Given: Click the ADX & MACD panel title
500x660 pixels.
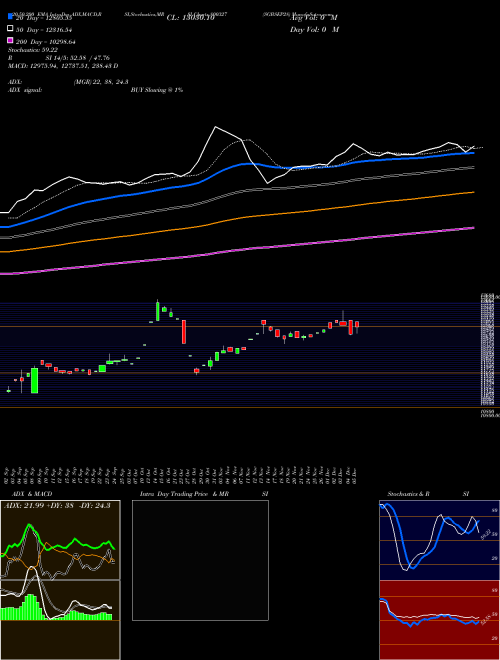Looking at the screenshot, I should [x=32, y=494].
